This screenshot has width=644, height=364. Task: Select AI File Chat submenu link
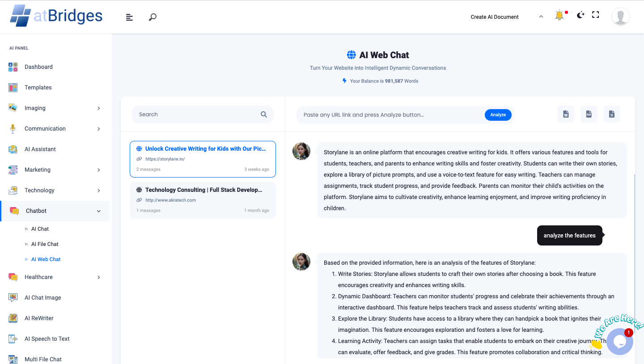pos(45,244)
